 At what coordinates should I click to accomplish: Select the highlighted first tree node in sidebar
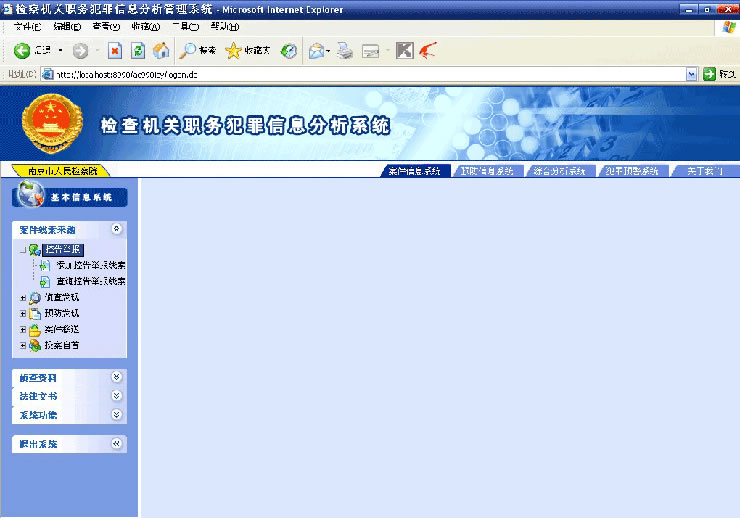[63, 249]
